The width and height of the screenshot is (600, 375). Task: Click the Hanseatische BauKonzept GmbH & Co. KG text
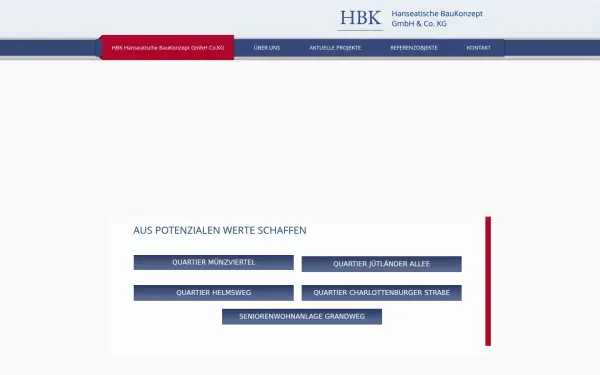point(437,18)
